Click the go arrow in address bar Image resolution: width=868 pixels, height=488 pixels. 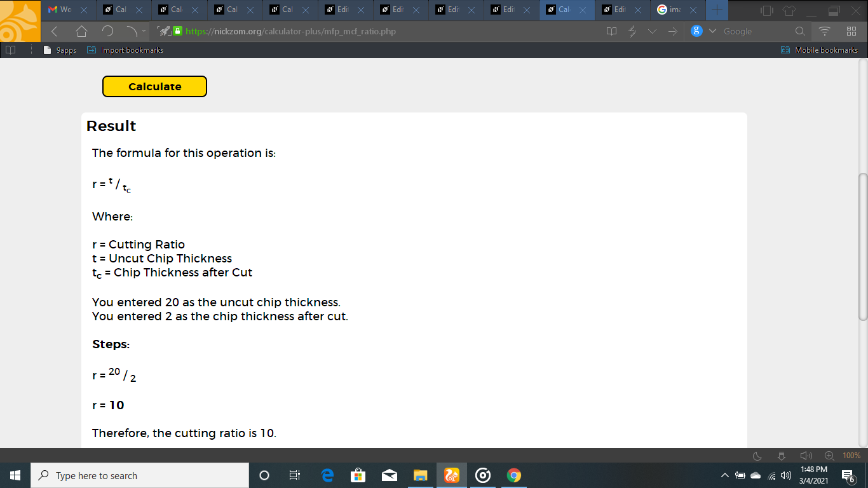click(673, 31)
